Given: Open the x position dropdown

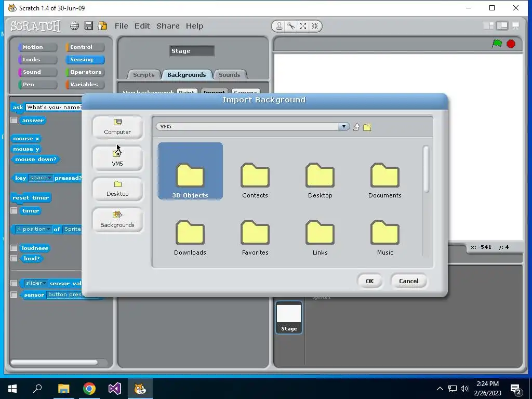Looking at the screenshot, I should pyautogui.click(x=34, y=229).
